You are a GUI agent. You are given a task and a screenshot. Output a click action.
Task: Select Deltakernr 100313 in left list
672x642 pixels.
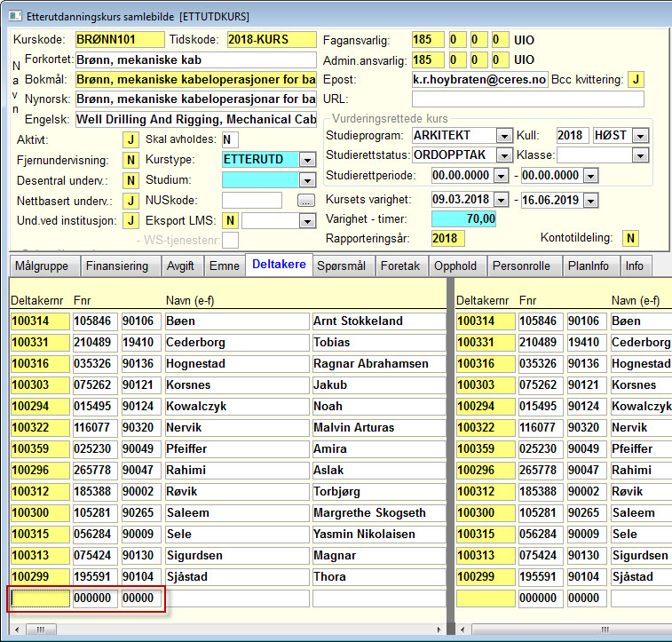[x=40, y=556]
